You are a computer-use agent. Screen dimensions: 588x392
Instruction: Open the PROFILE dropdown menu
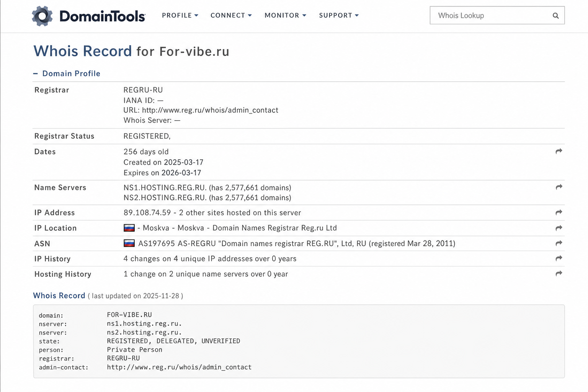tap(180, 15)
